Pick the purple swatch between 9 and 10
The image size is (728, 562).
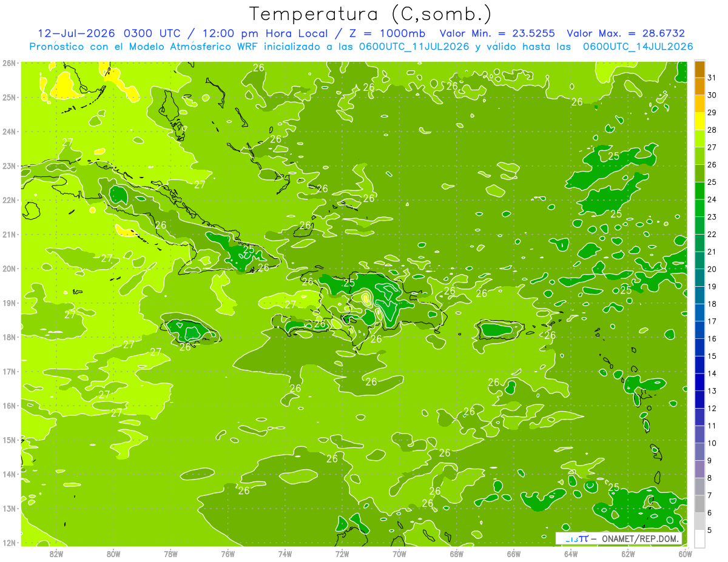click(x=700, y=452)
